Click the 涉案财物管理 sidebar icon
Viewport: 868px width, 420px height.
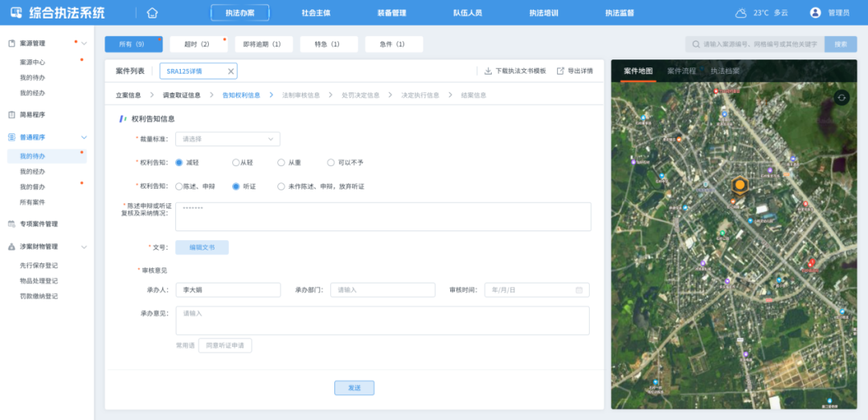11,247
